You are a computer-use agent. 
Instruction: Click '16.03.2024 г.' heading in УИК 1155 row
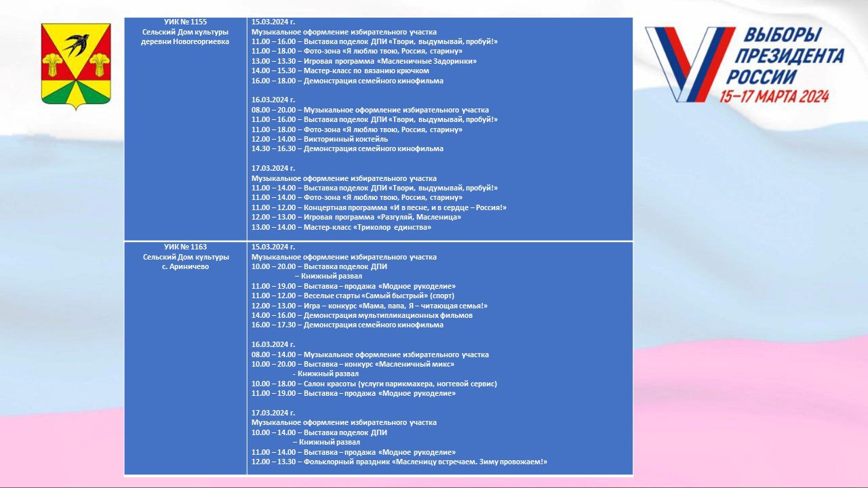(x=273, y=100)
